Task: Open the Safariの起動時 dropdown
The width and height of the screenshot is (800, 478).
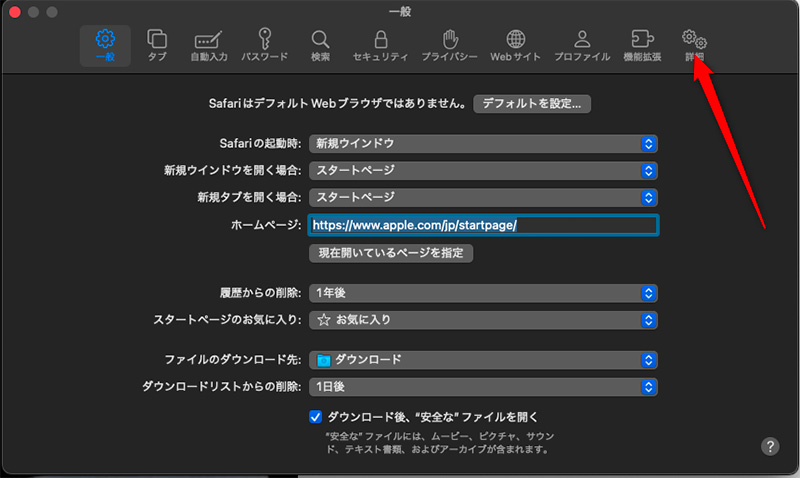Action: pos(483,144)
